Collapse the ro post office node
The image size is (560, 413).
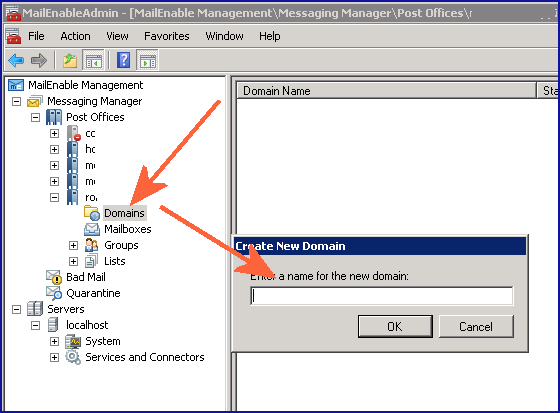coord(54,197)
